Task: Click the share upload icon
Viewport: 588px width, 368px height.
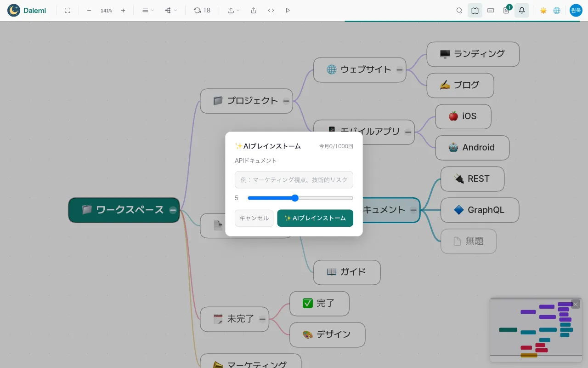Action: [254, 10]
